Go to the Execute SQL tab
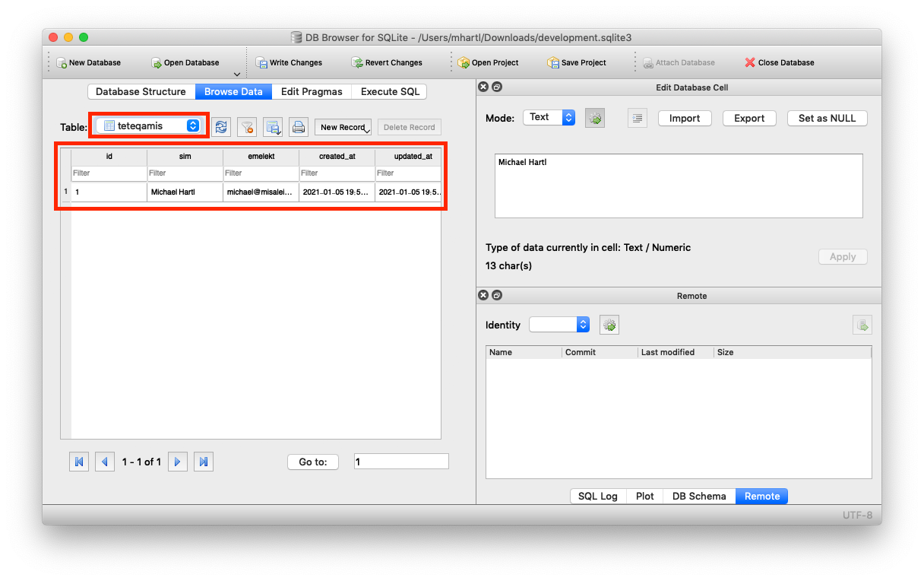This screenshot has height=581, width=924. coord(389,91)
